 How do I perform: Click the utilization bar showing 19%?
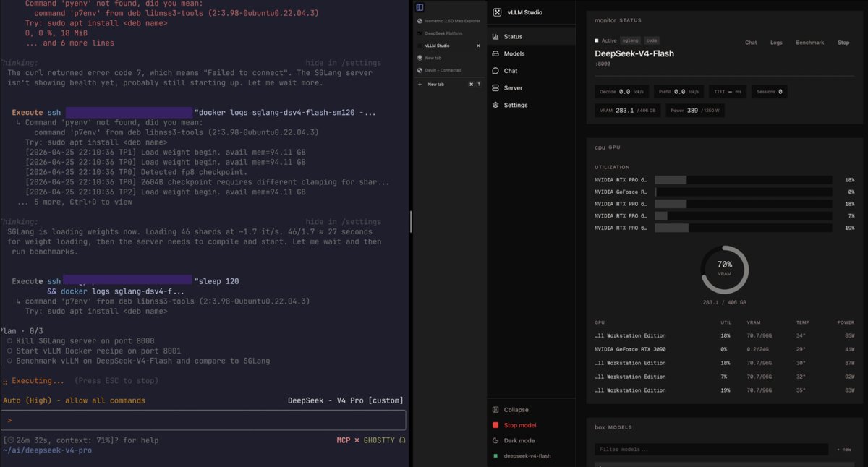pyautogui.click(x=743, y=228)
